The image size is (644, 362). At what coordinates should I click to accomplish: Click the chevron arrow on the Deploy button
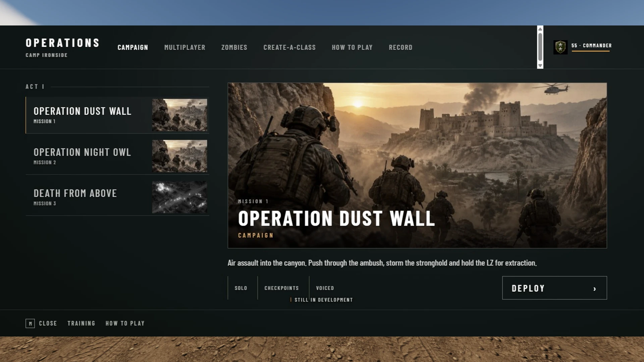(595, 289)
